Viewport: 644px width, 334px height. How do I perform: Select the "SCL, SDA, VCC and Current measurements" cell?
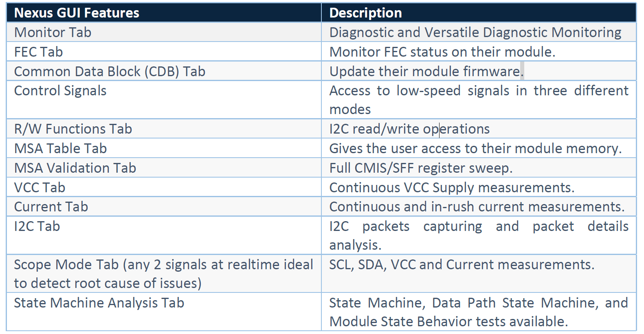click(x=462, y=265)
